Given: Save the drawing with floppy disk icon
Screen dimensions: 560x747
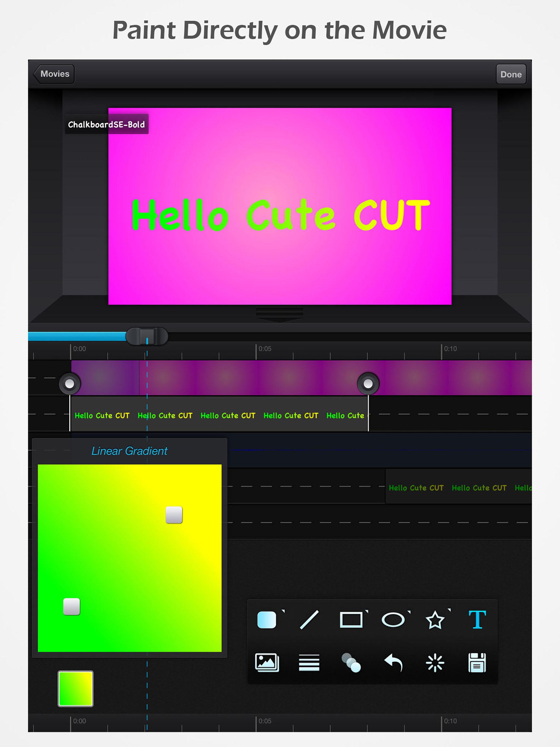Looking at the screenshot, I should [478, 662].
